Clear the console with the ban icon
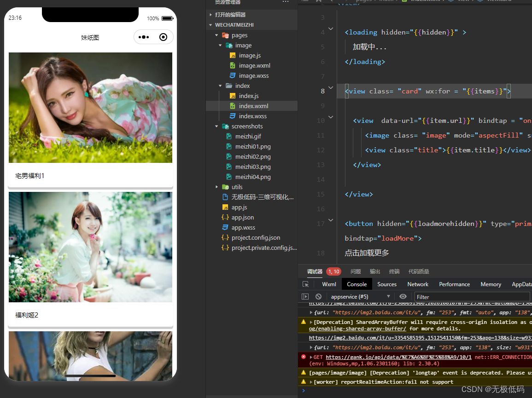The width and height of the screenshot is (532, 398). coord(318,297)
